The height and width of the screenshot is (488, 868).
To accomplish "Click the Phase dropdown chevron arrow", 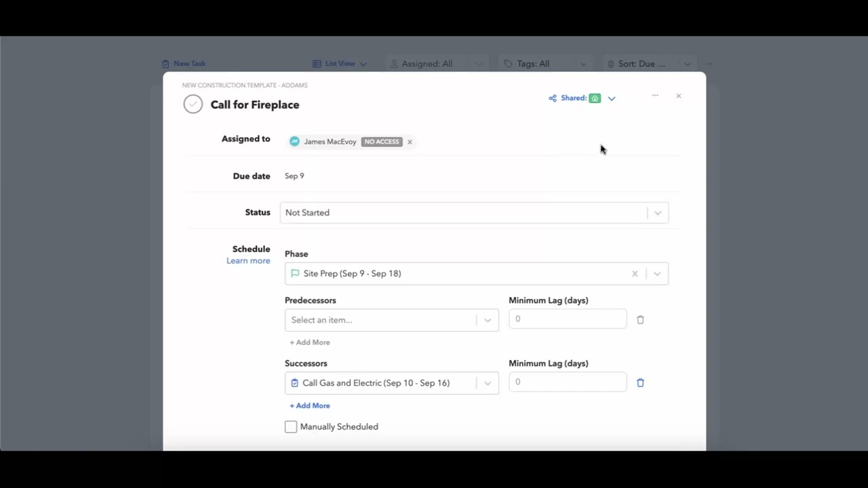I will 656,274.
